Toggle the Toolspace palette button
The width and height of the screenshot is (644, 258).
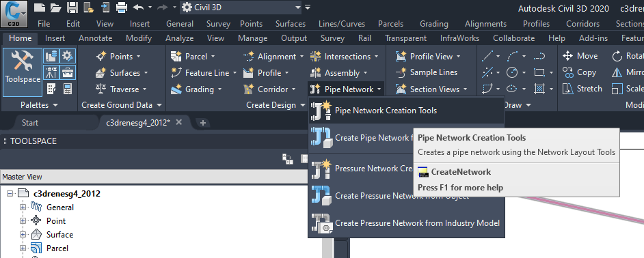pyautogui.click(x=23, y=72)
